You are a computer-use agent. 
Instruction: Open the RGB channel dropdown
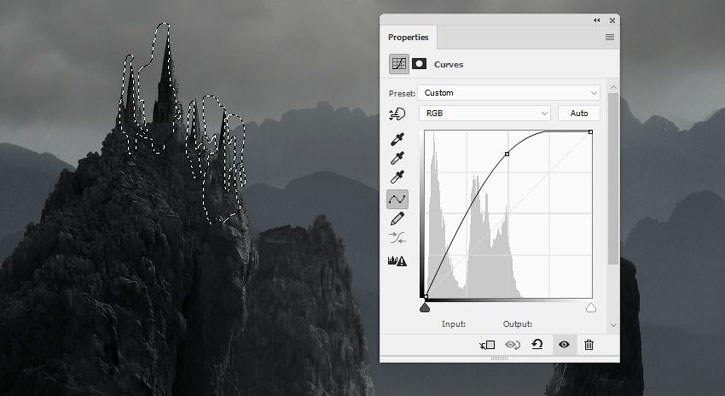[485, 113]
